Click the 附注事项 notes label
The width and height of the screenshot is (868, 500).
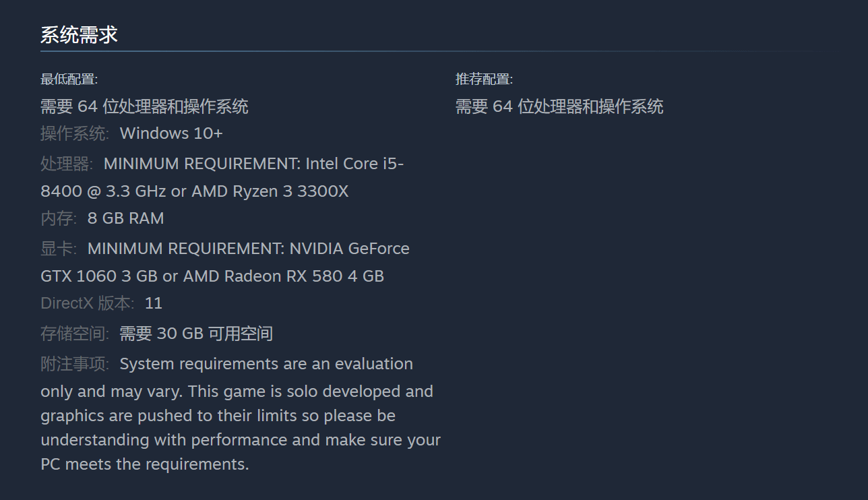pyautogui.click(x=74, y=364)
